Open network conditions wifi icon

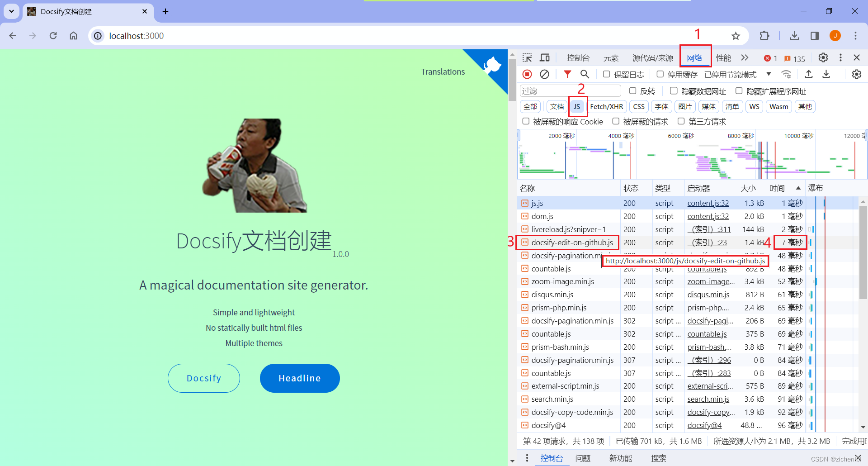tap(787, 74)
